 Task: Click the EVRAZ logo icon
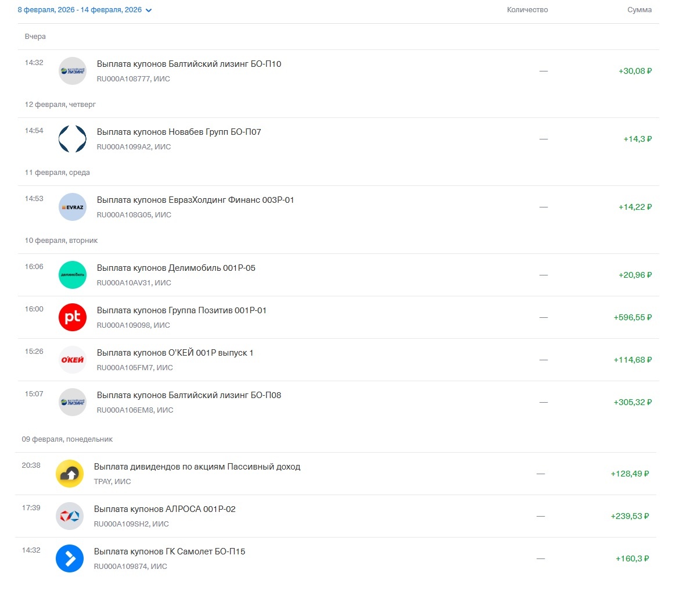[x=73, y=206]
